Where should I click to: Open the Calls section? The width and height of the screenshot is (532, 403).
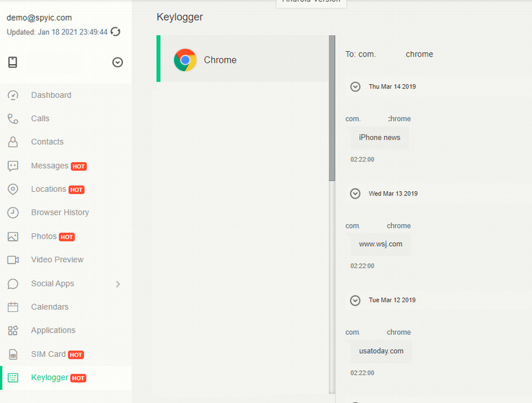40,119
